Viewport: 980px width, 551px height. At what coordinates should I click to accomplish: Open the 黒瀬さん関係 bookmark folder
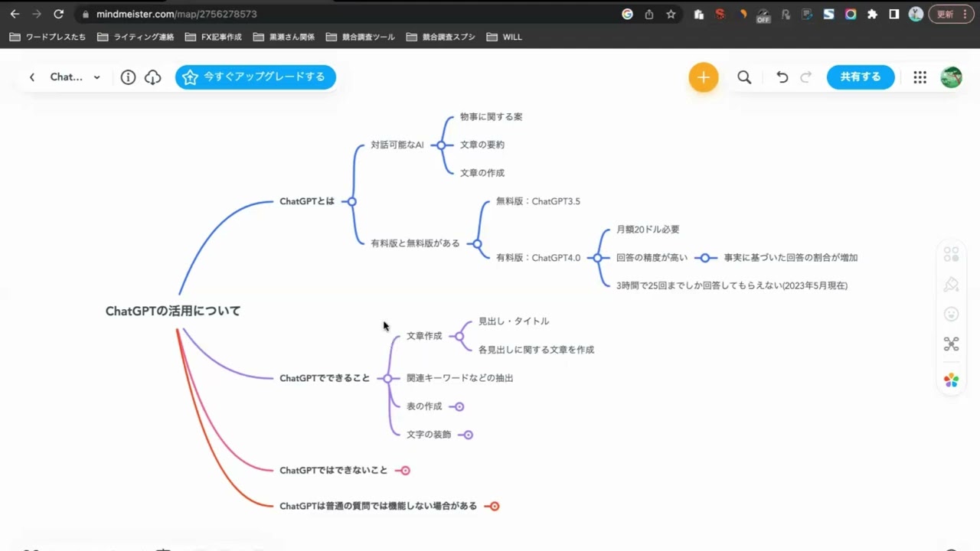click(x=283, y=37)
